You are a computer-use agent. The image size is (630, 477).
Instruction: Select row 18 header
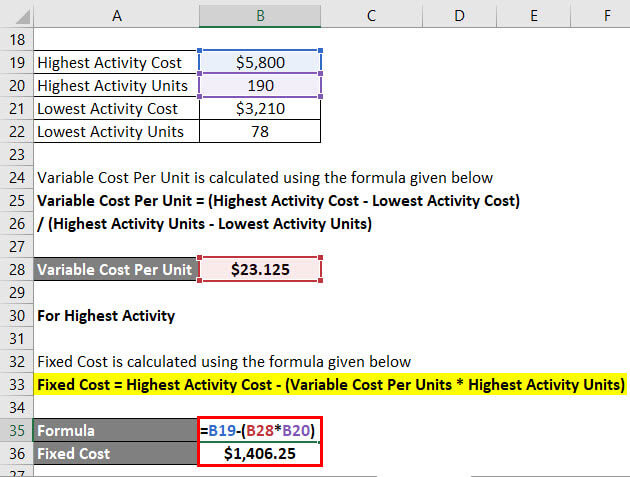coord(17,39)
